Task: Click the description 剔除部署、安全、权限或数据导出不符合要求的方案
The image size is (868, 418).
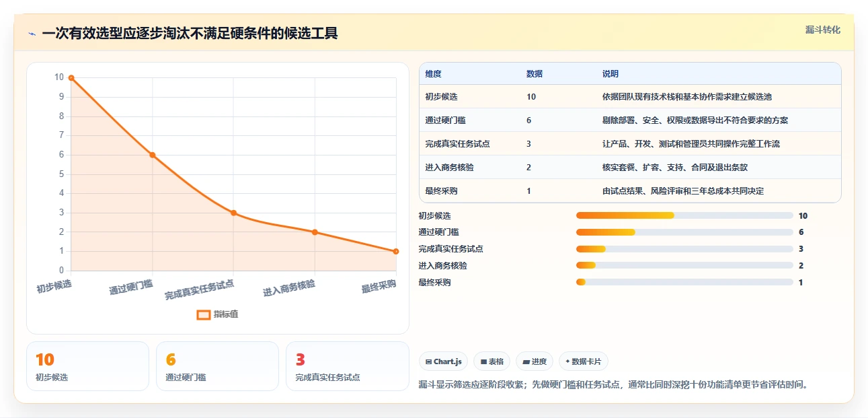Action: click(x=695, y=120)
